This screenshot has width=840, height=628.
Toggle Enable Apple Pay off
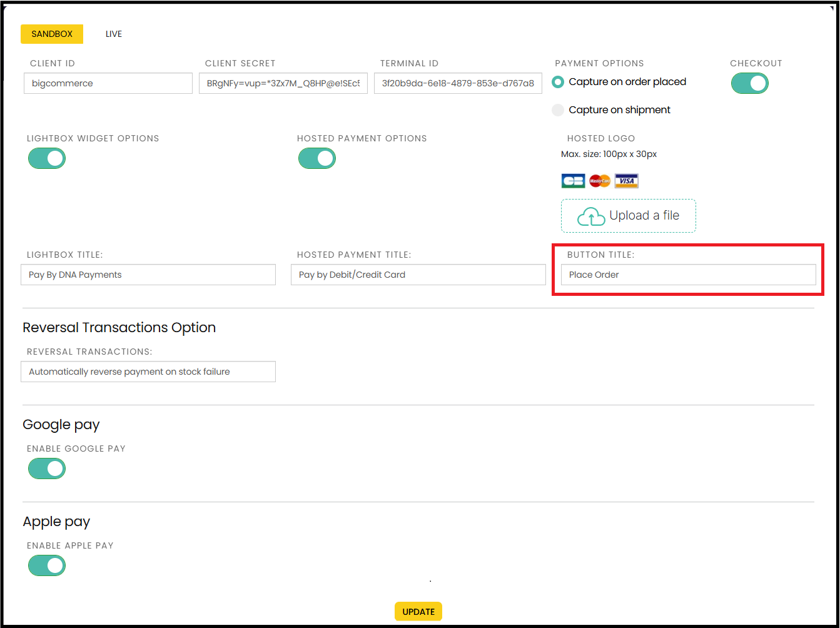pyautogui.click(x=46, y=565)
